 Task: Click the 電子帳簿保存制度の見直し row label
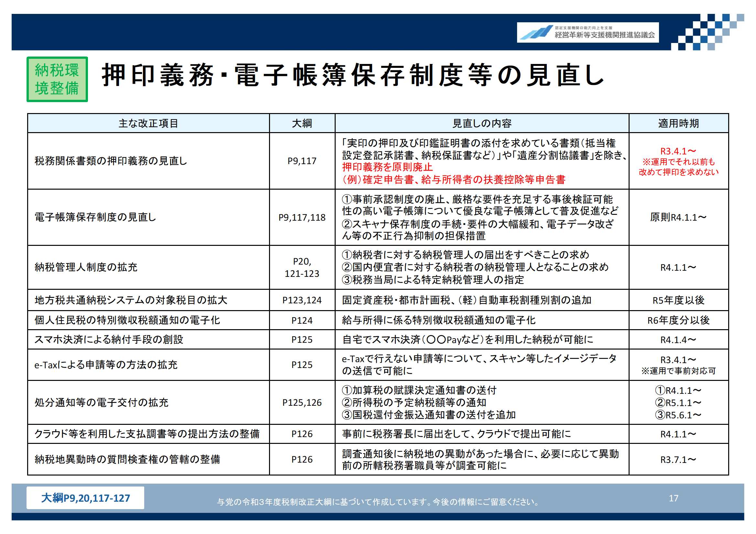[95, 217]
